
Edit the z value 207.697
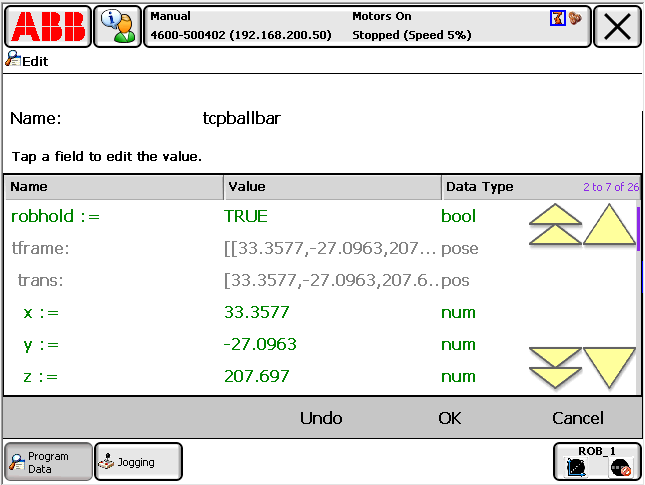[x=257, y=376]
